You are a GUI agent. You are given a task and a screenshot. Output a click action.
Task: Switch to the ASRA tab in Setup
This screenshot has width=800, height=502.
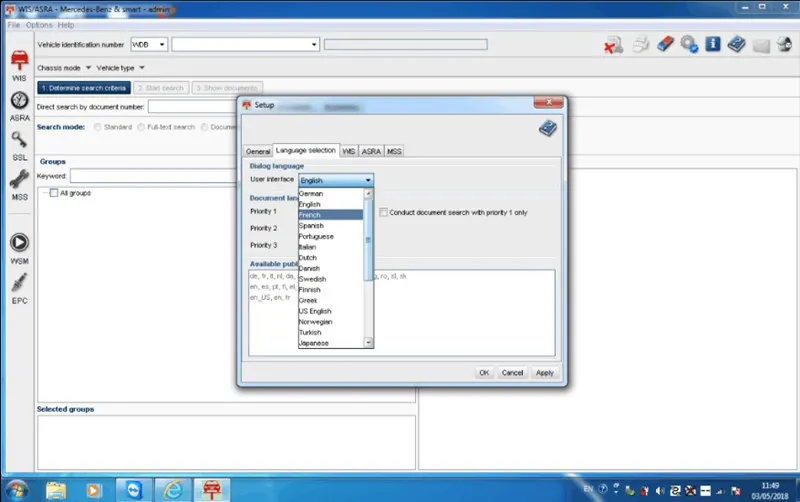[371, 152]
